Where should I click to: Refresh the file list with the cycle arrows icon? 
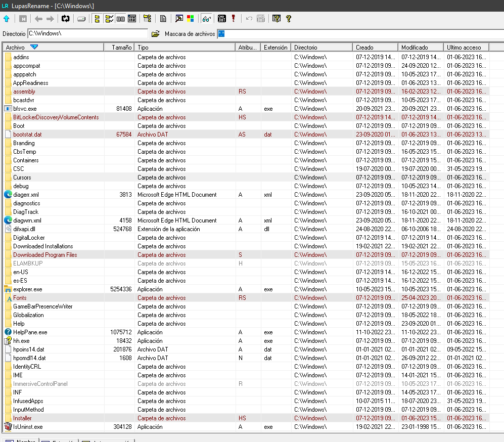click(x=66, y=19)
